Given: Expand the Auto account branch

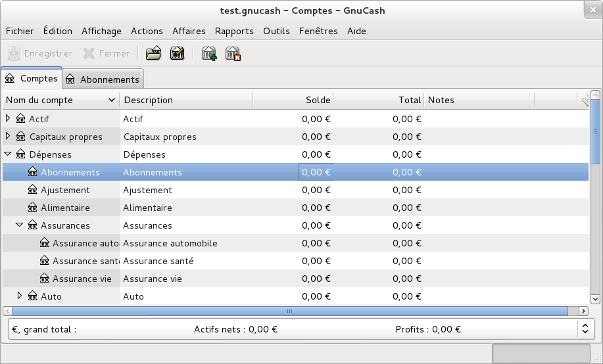Looking at the screenshot, I should click(x=20, y=296).
